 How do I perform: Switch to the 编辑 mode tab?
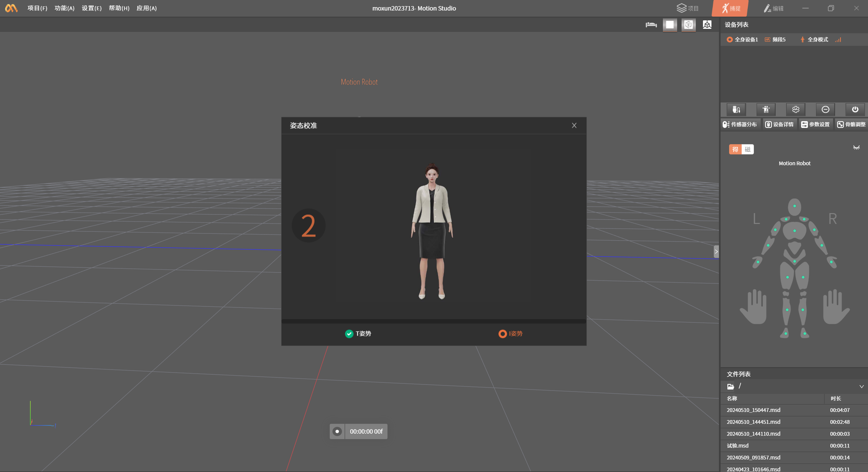[774, 8]
